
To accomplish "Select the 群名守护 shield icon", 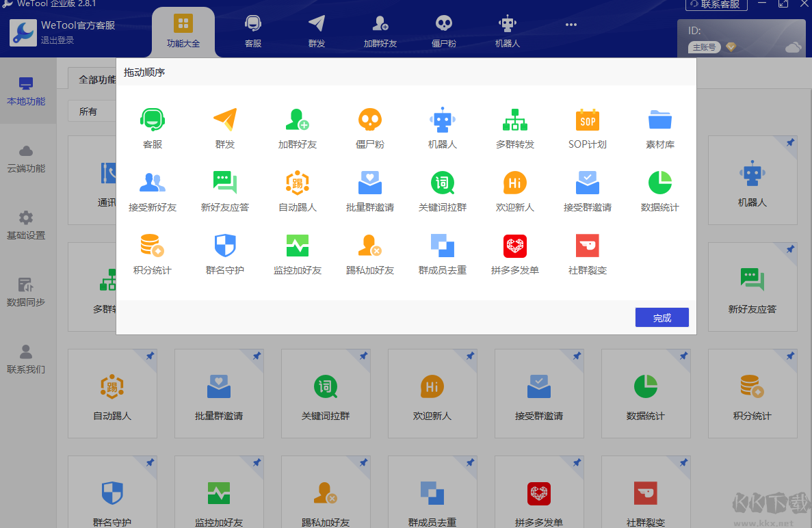I will (224, 246).
